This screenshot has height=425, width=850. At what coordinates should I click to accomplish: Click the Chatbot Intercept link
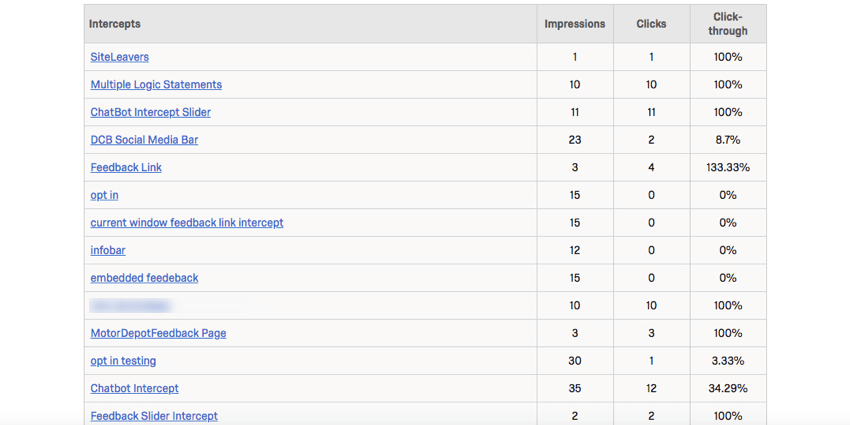click(134, 388)
